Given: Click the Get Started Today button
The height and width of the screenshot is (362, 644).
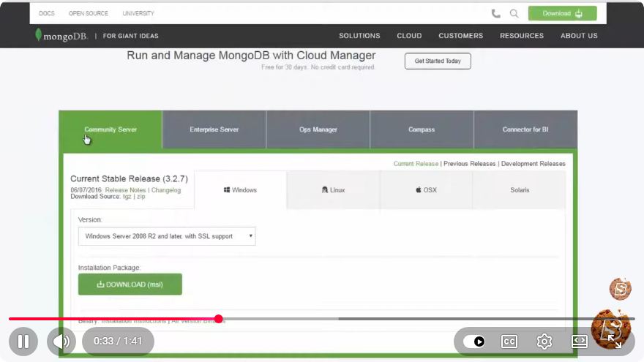Looking at the screenshot, I should [438, 61].
